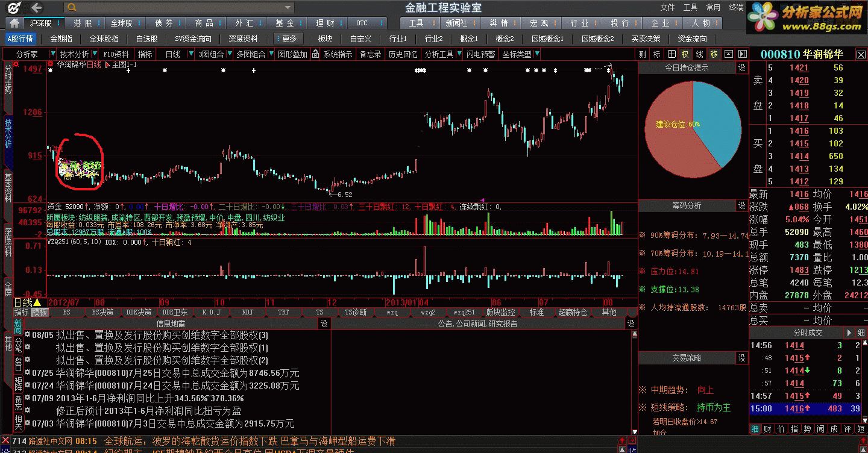Expand the 更多 dropdown
The width and height of the screenshot is (868, 453).
pyautogui.click(x=289, y=39)
